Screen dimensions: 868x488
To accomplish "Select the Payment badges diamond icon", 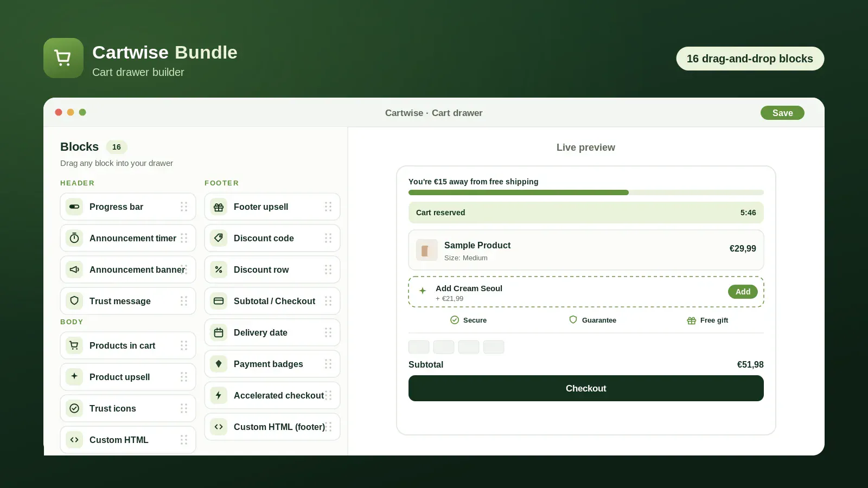I will tap(219, 364).
